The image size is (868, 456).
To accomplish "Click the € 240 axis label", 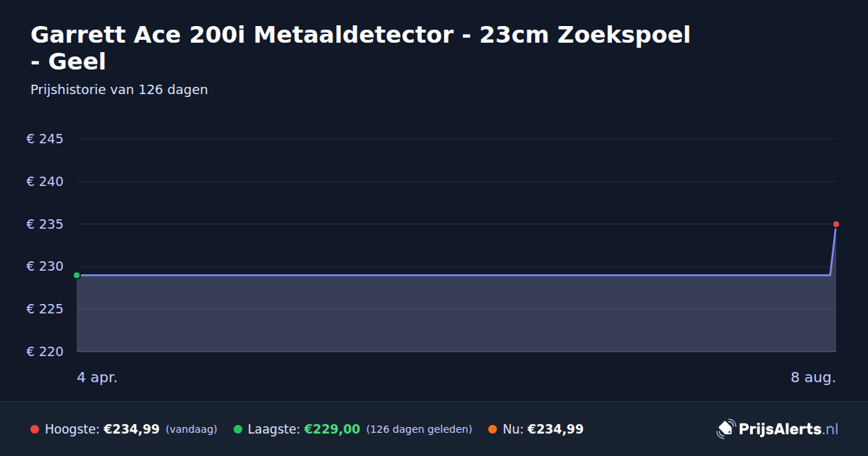I will pos(45,182).
